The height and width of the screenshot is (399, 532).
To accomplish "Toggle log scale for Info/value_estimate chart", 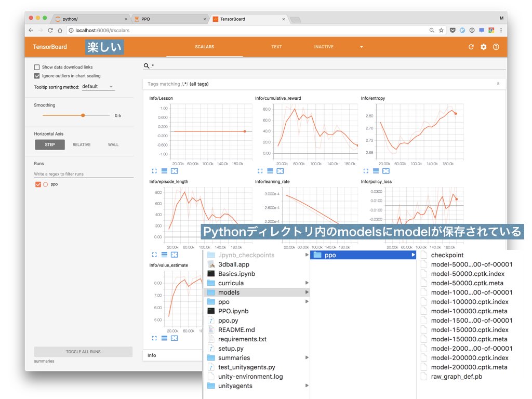I will pyautogui.click(x=164, y=338).
